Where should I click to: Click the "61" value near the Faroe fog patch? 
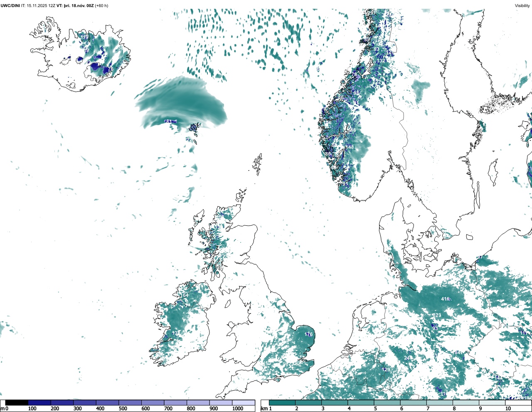(169, 122)
